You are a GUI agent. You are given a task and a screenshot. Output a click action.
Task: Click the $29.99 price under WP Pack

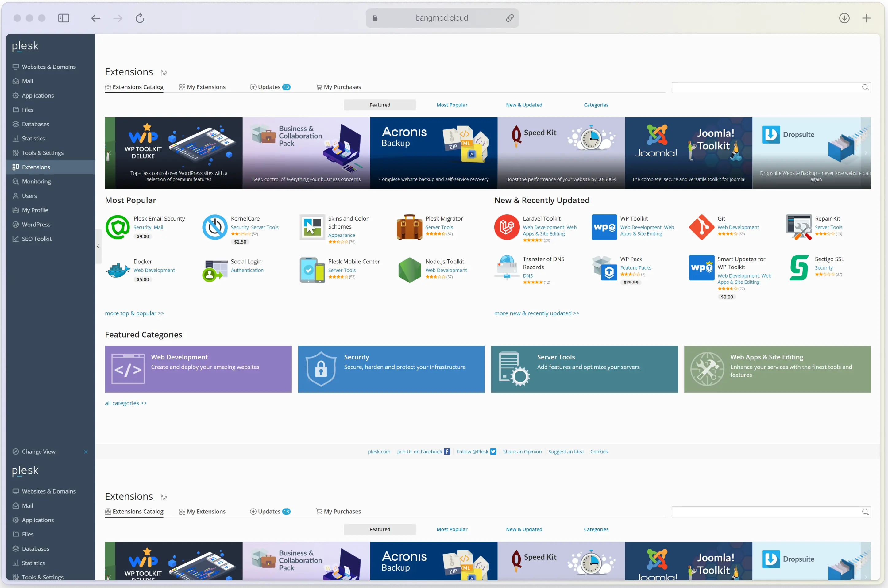[x=631, y=282]
